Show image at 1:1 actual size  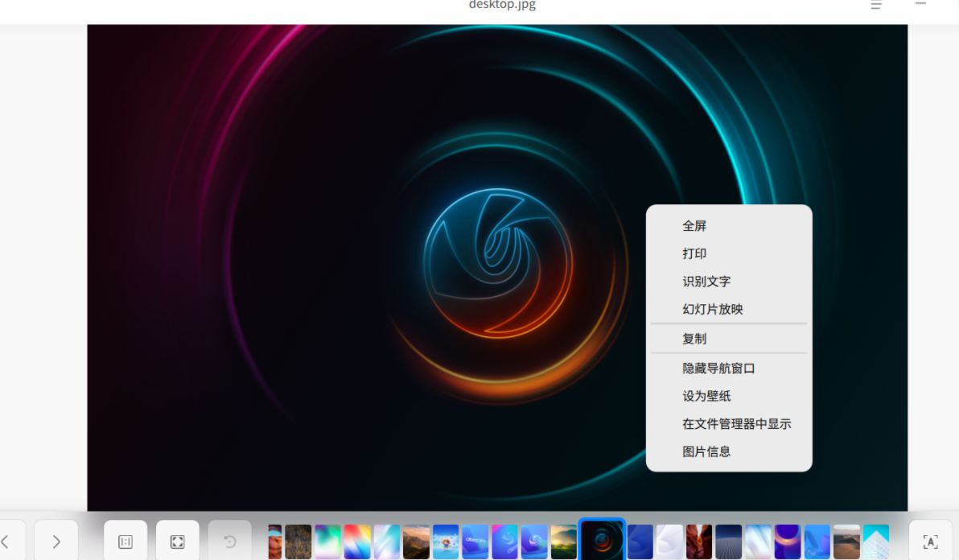pos(126,541)
